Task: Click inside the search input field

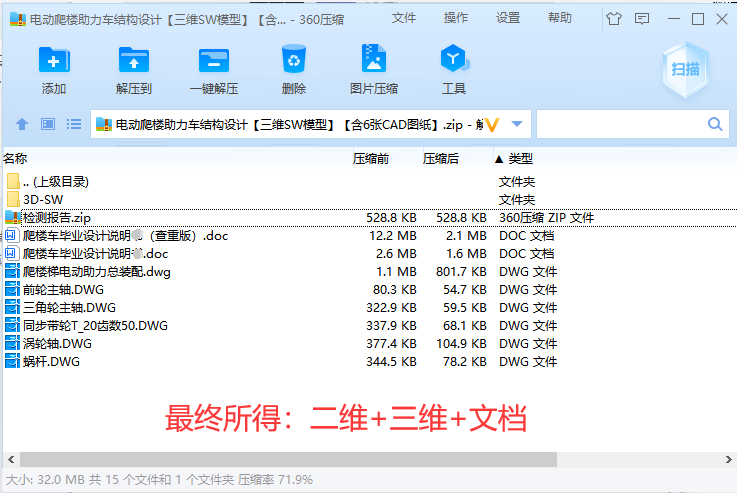Action: tap(620, 124)
